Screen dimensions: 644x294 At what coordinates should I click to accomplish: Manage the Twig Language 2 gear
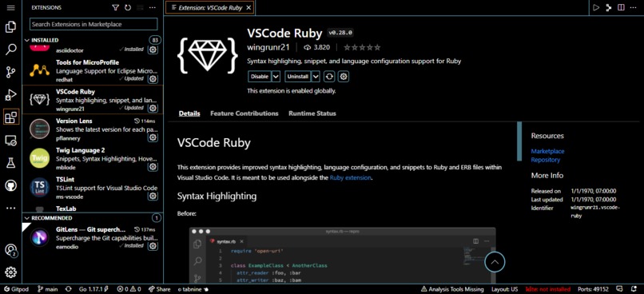click(x=153, y=167)
